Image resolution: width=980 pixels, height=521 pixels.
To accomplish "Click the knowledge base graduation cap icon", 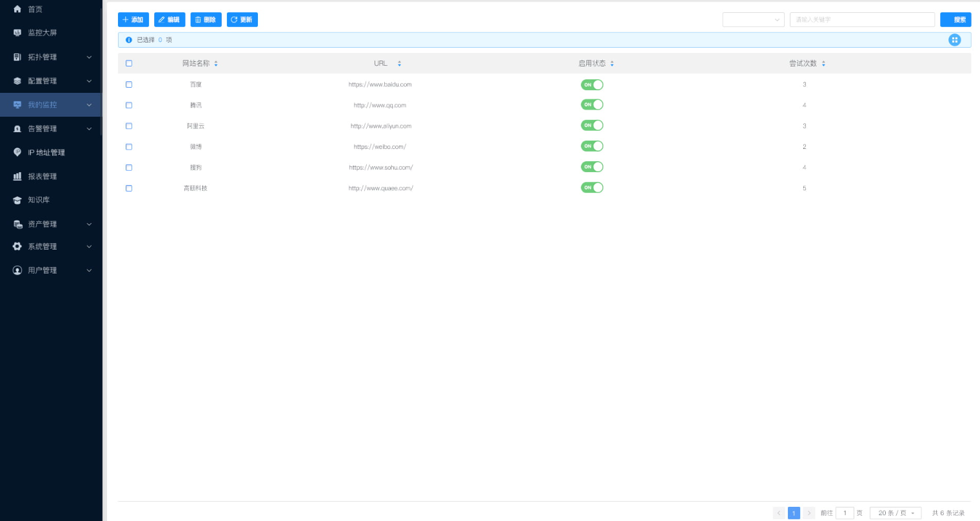I will [x=17, y=200].
